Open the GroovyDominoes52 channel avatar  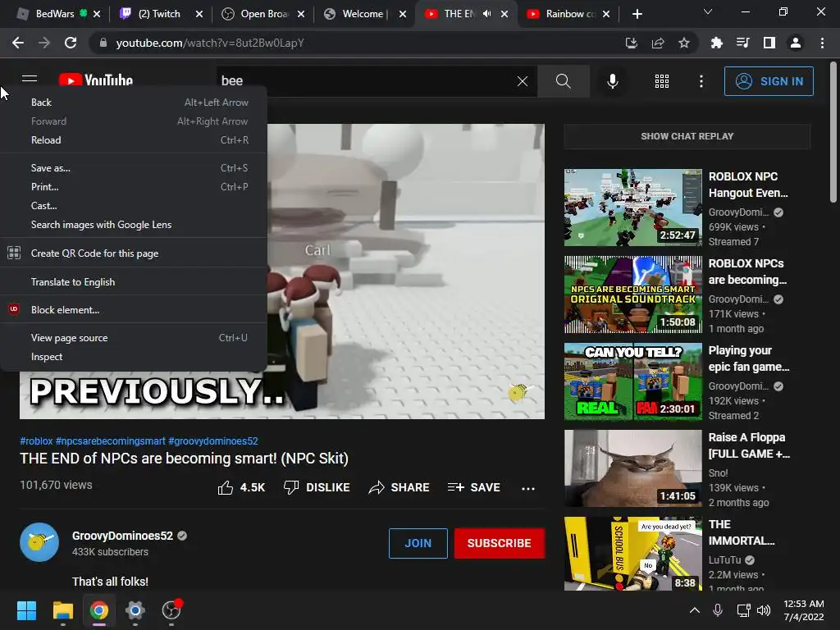39,542
